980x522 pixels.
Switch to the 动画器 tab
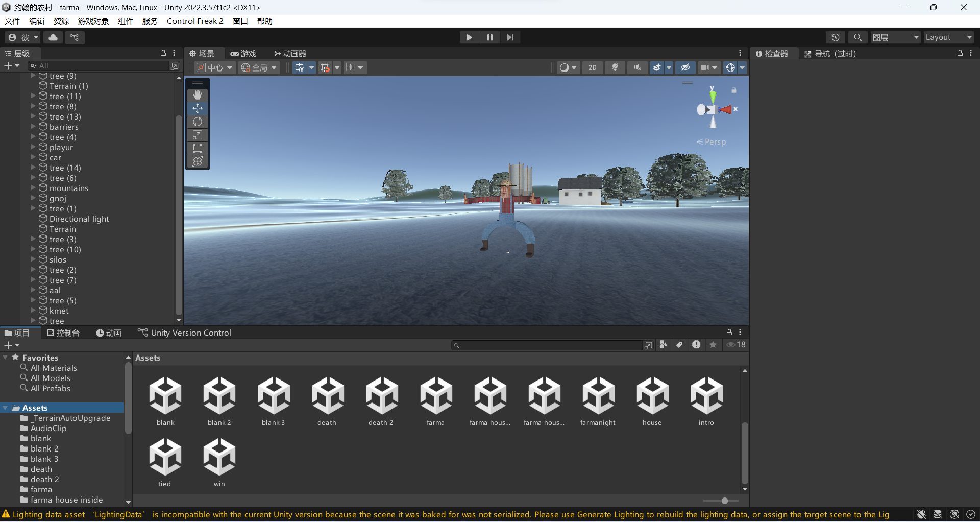tap(290, 54)
